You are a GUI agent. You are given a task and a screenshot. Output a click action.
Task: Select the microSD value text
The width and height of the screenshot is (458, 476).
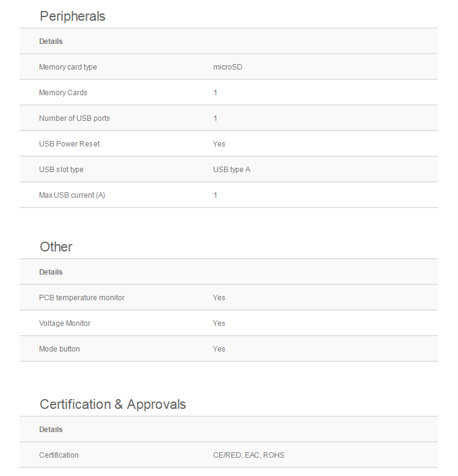[x=227, y=67]
